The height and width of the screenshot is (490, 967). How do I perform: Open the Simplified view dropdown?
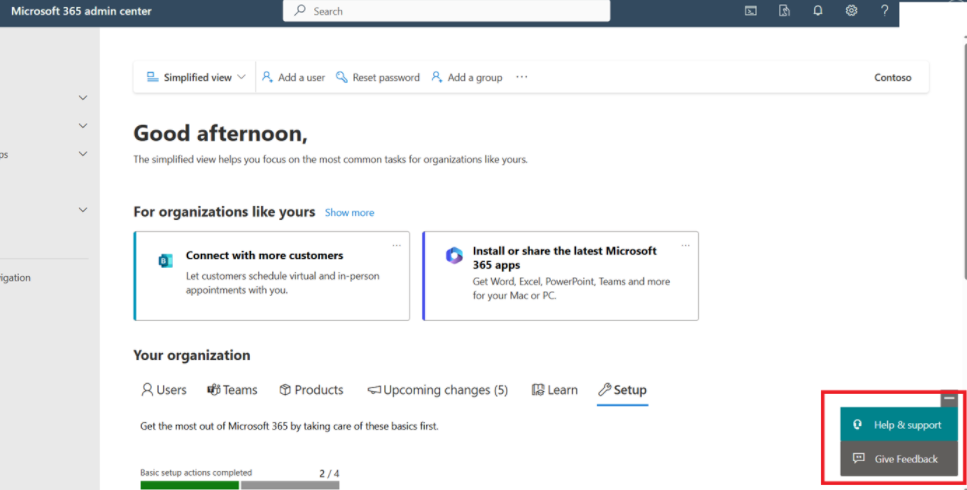(195, 77)
